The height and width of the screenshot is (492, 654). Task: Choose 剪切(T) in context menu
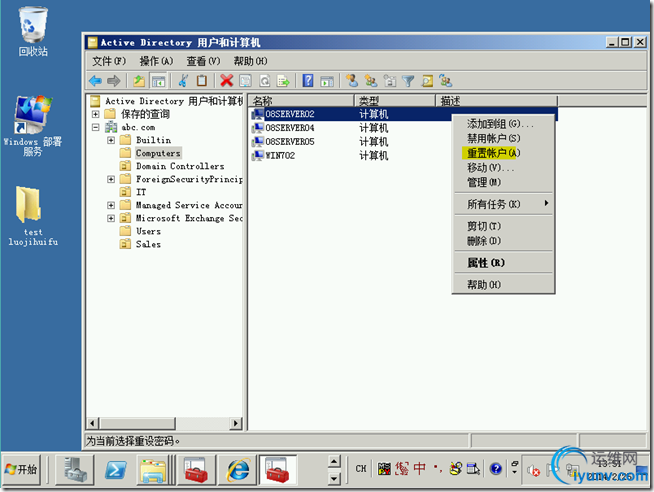[x=503, y=226]
